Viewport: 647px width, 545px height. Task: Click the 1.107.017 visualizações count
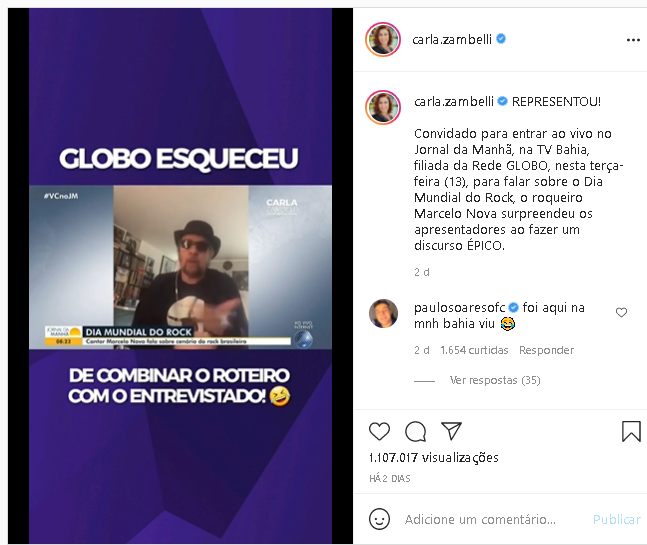click(x=433, y=458)
